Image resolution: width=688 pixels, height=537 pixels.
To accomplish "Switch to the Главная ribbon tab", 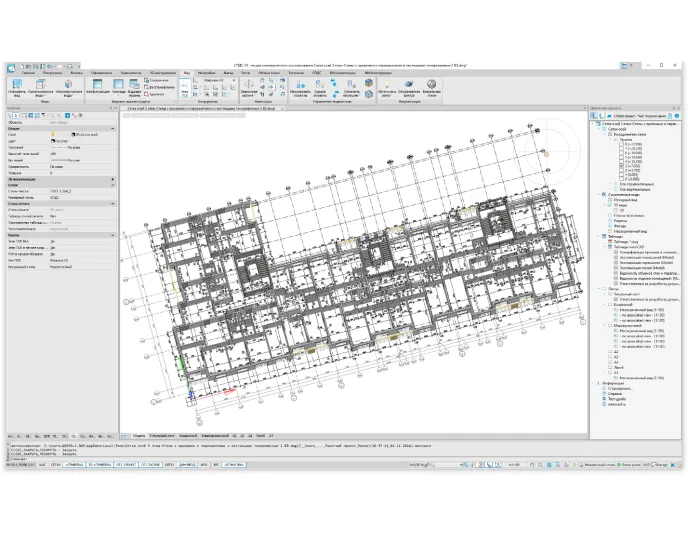I will click(x=28, y=73).
